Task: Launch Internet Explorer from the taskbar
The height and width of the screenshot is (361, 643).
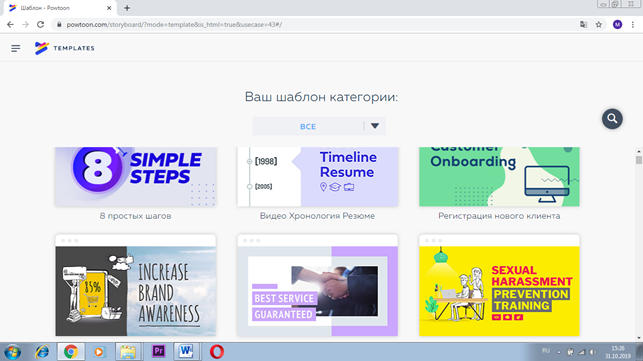Action: [42, 352]
